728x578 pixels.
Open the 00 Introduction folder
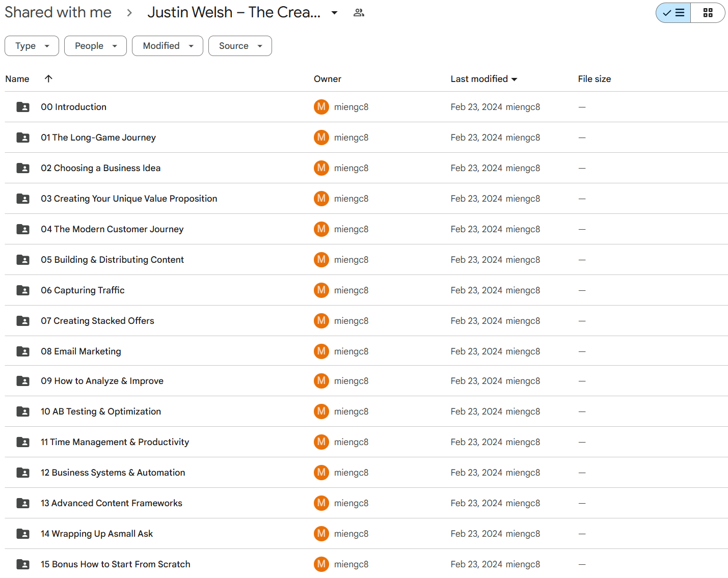(x=74, y=107)
